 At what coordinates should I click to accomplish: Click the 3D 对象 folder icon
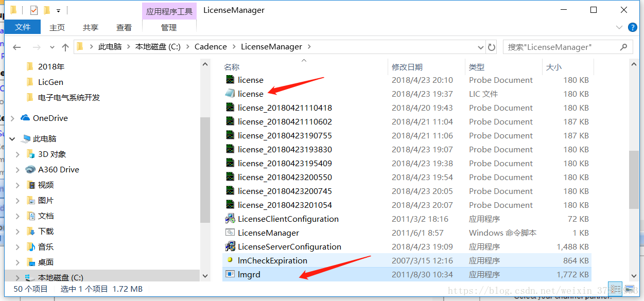point(31,154)
